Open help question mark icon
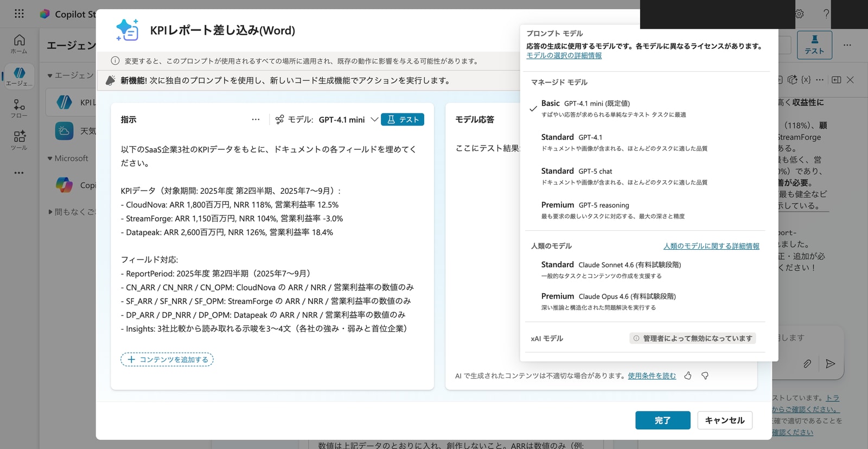This screenshot has height=449, width=868. click(x=826, y=14)
